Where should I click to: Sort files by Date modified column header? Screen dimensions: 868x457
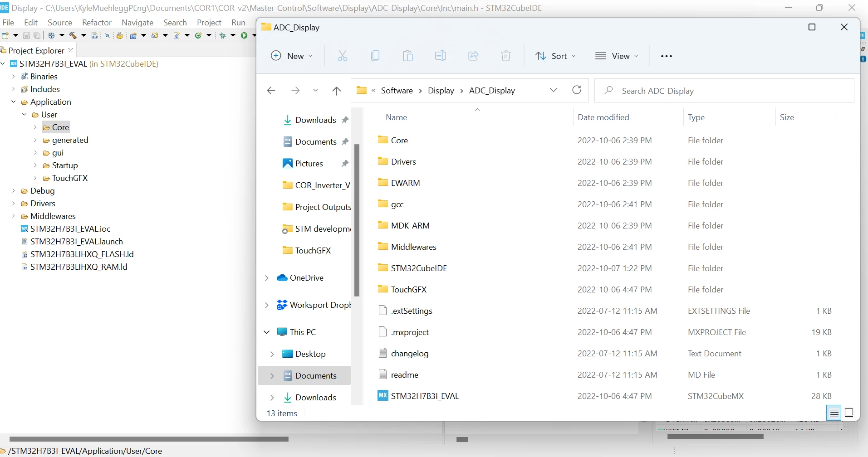point(603,117)
